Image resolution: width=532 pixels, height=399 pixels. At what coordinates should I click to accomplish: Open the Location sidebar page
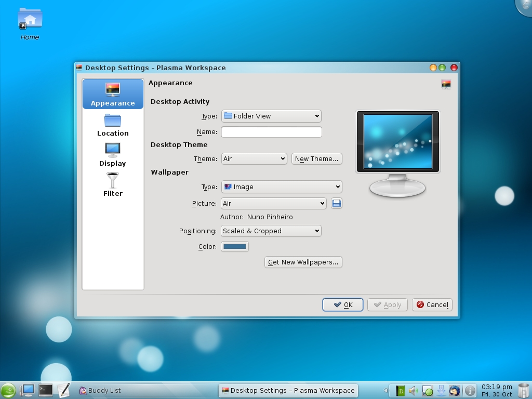tap(113, 125)
